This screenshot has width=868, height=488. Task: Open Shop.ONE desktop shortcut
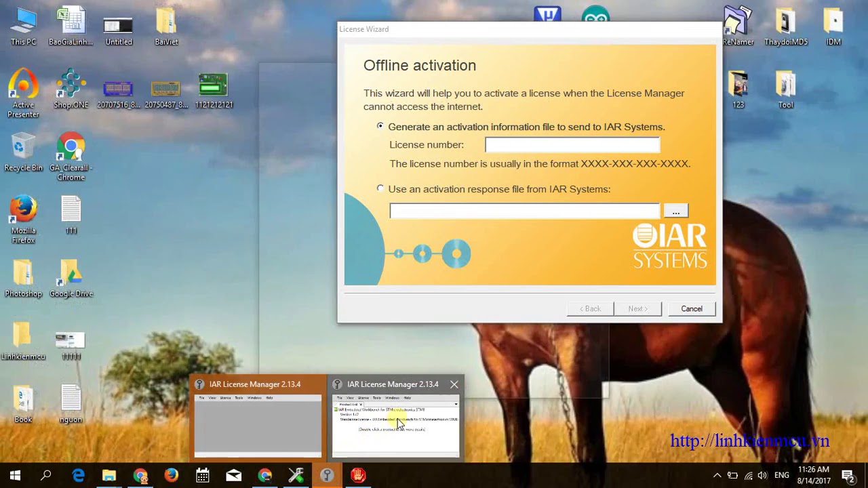pyautogui.click(x=71, y=89)
